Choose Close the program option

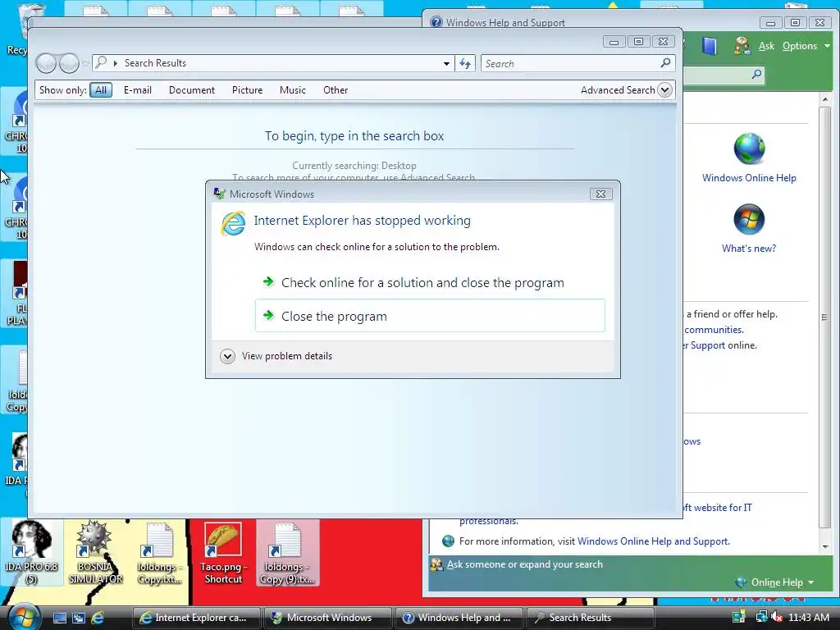[x=430, y=316]
